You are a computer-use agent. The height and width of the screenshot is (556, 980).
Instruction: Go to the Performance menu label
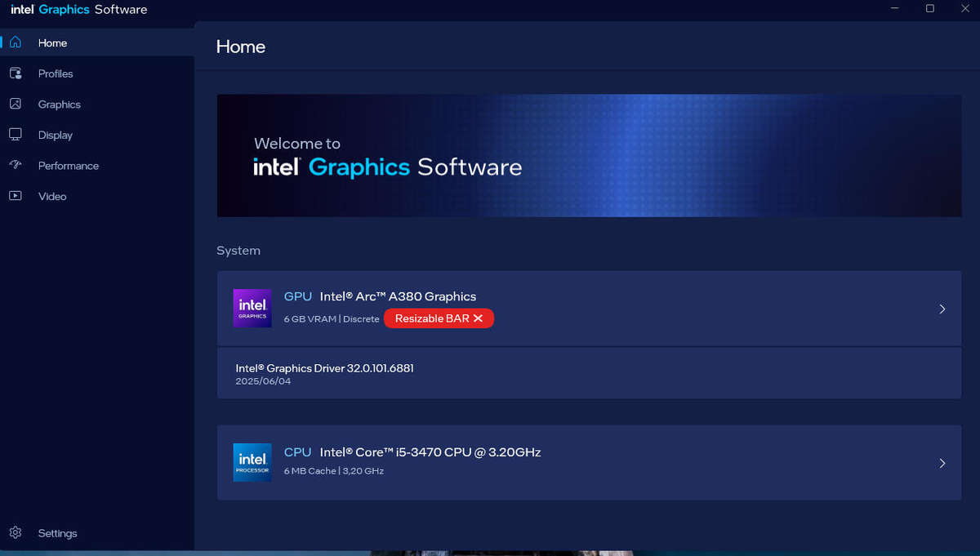tap(69, 166)
